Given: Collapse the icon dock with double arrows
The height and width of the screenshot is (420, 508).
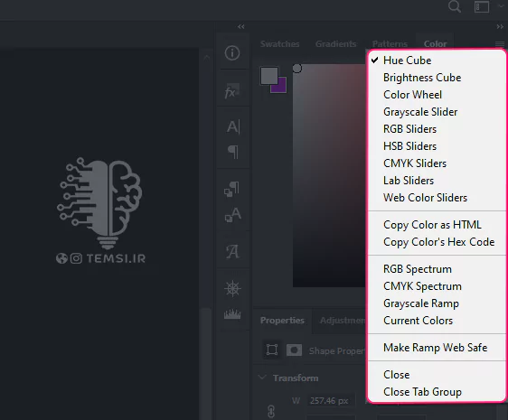Looking at the screenshot, I should (241, 26).
